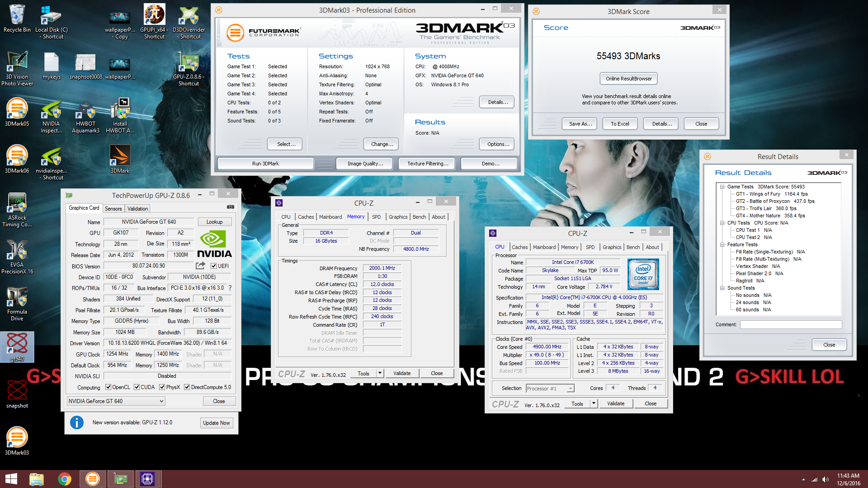Viewport: 868px width, 488px height.
Task: Open Mainboard tab in CPU-Z CPU window
Action: [x=544, y=247]
